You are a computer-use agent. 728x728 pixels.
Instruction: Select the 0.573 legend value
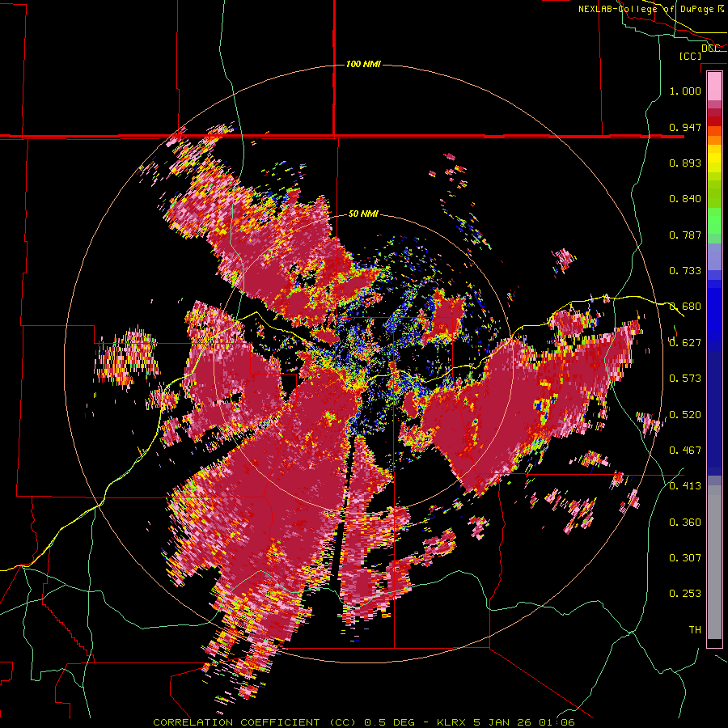(685, 379)
